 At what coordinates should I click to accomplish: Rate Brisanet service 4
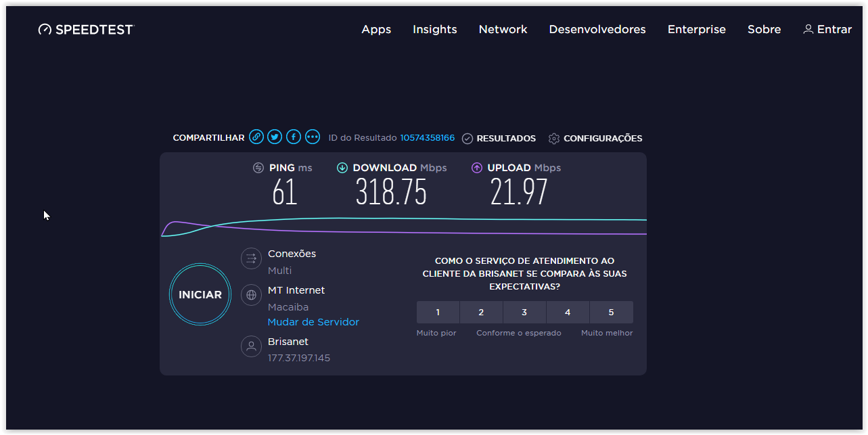[568, 313]
